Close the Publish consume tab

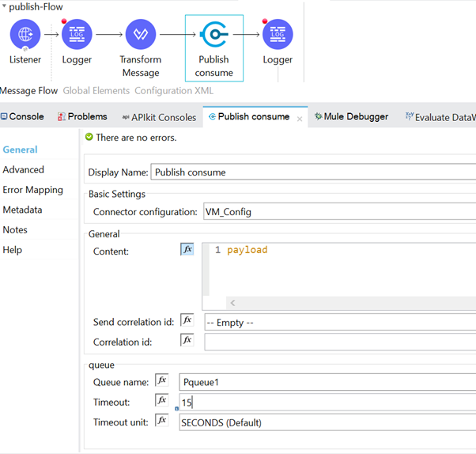coord(300,118)
